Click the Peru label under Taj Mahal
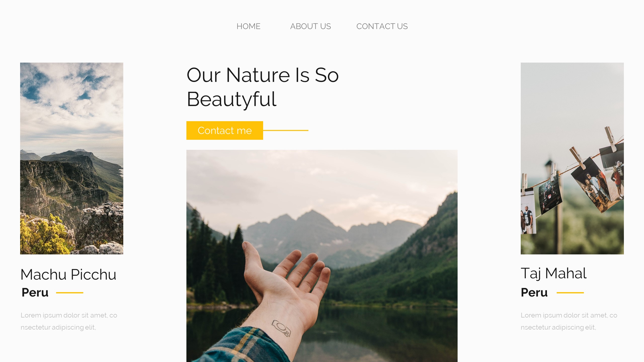 tap(534, 292)
